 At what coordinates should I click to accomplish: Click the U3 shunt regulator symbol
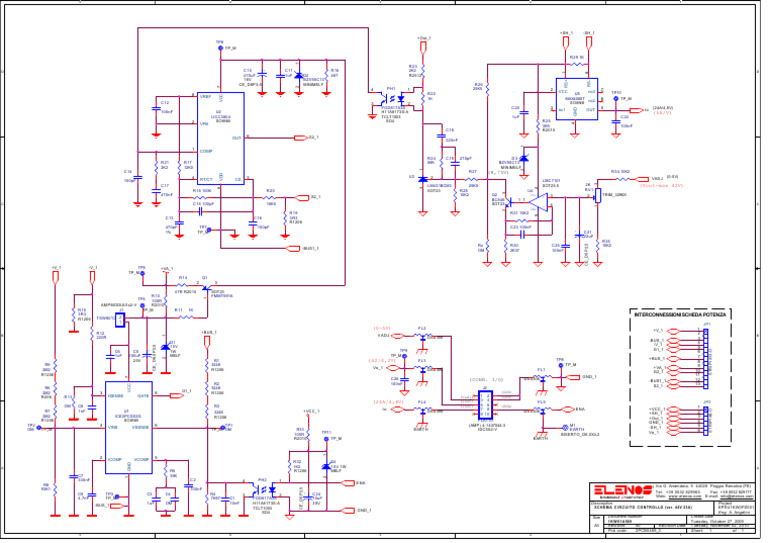423,180
